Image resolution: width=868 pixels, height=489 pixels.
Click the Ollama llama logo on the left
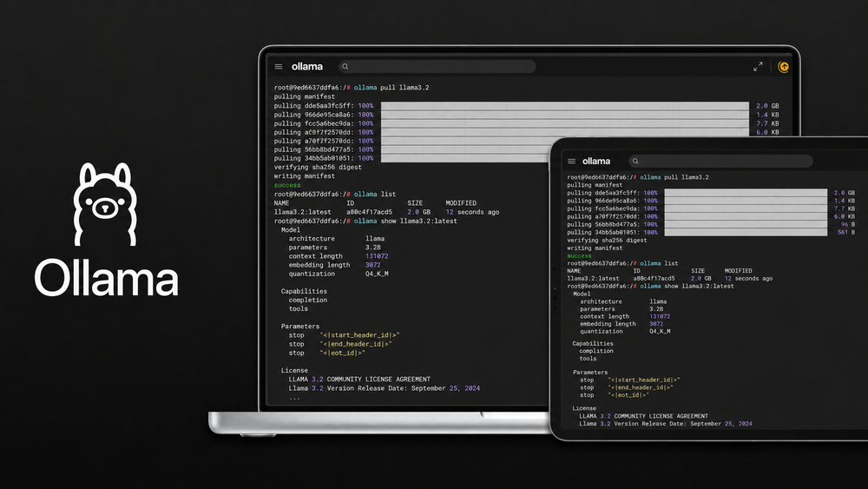pos(105,204)
